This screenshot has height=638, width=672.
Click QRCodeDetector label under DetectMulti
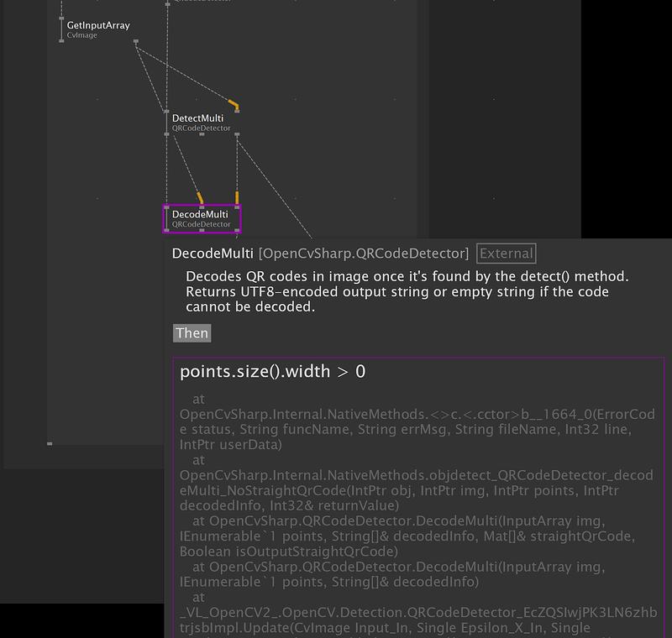[x=201, y=128]
